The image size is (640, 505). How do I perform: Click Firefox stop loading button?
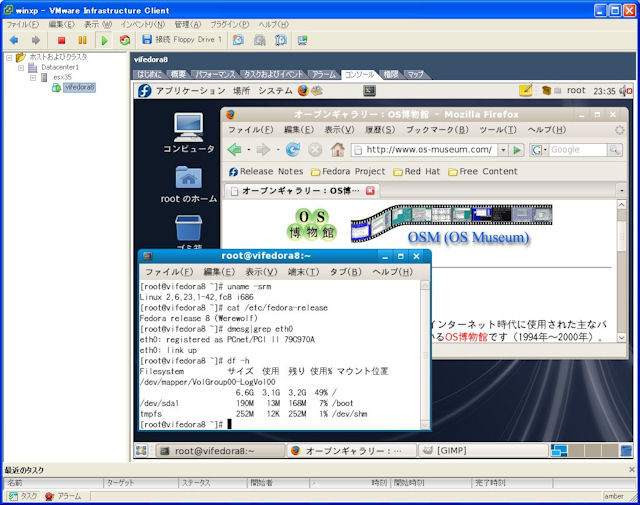[x=315, y=150]
